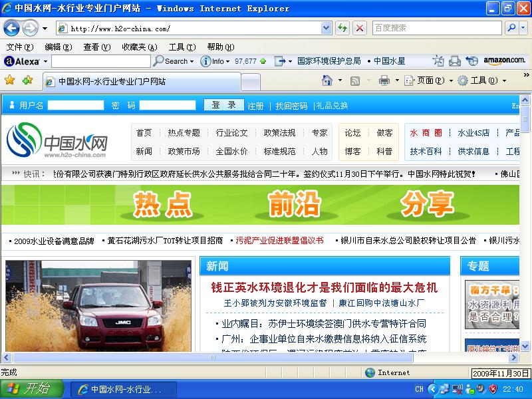Viewport: 532px width, 399px height.
Task: Click the 登录 login button
Action: tap(224, 105)
